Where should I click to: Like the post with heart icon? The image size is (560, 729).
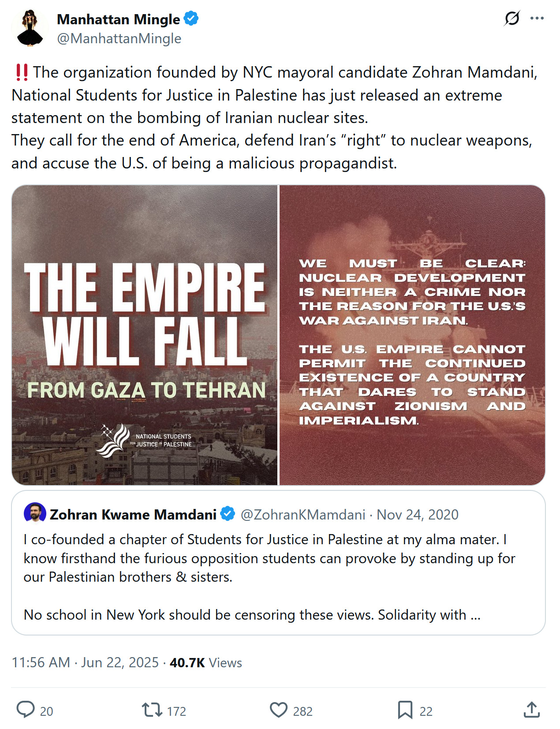(x=278, y=710)
